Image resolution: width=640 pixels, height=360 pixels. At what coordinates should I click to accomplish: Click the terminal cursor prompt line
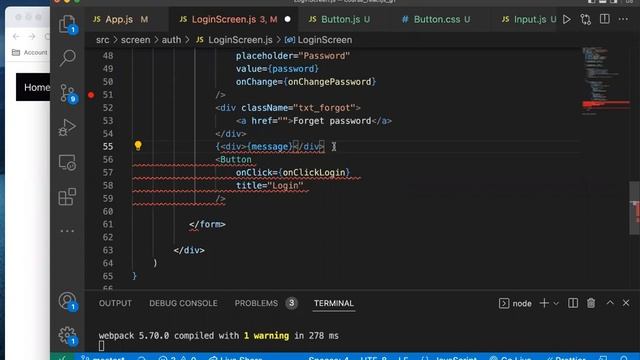pos(102,346)
